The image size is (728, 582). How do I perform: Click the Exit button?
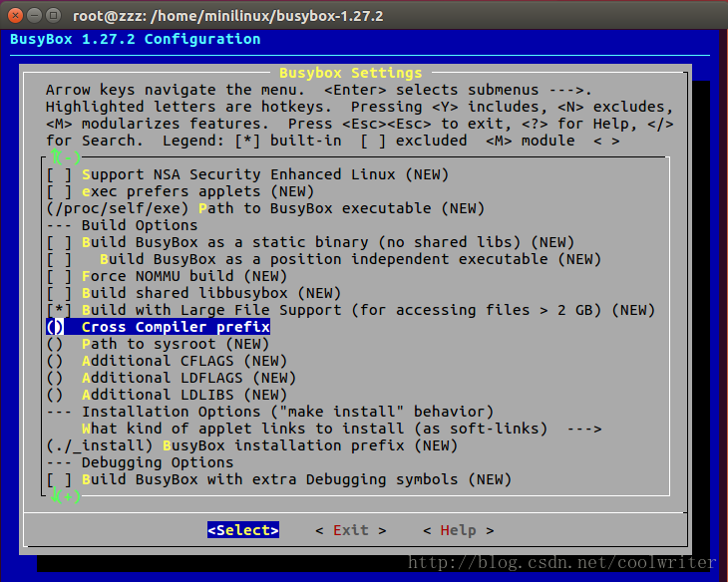(350, 530)
